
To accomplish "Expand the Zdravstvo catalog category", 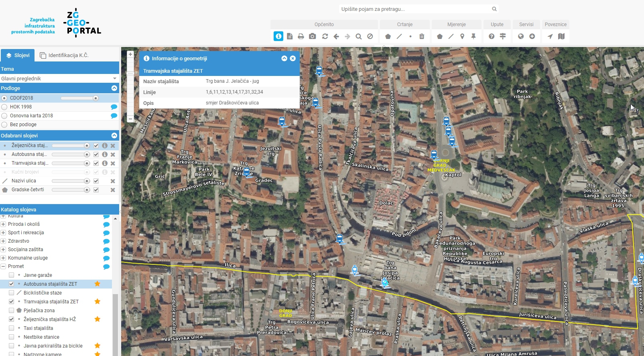I will 3,241.
